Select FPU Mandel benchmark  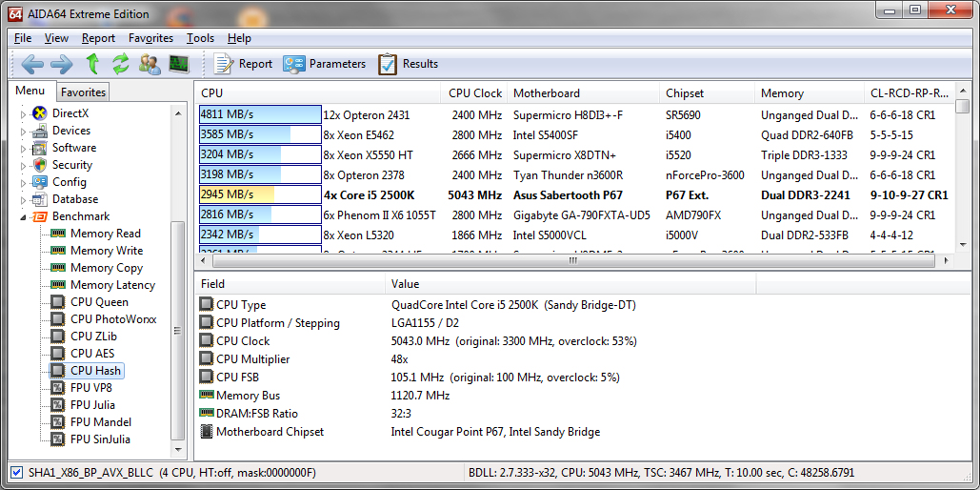tap(101, 421)
